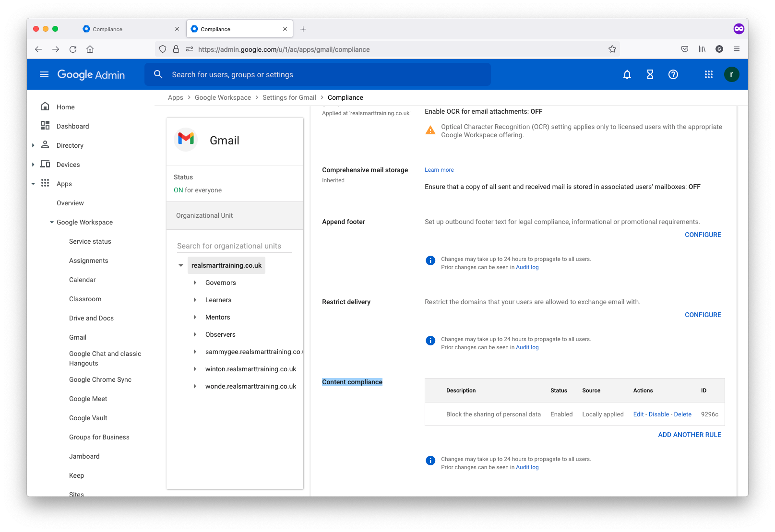Expand the Learners organizational unit
The width and height of the screenshot is (775, 532).
(x=195, y=300)
